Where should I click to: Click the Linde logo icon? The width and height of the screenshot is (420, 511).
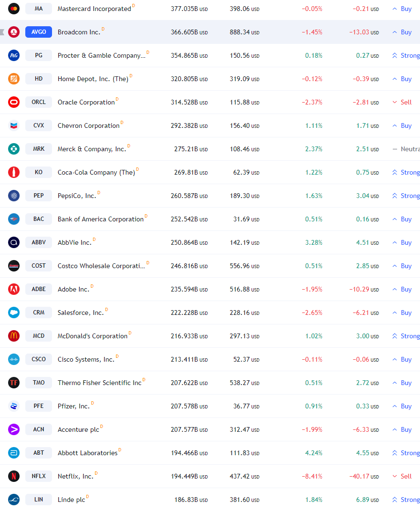point(14,500)
